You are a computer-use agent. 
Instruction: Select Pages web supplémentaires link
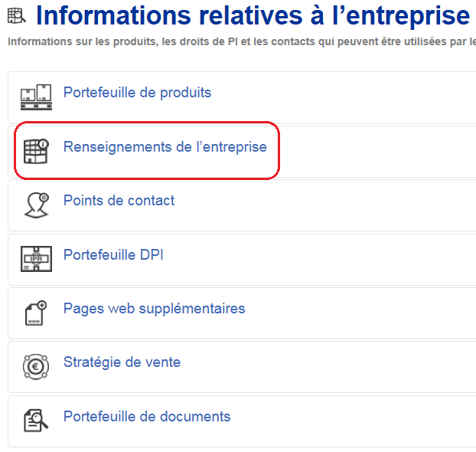pyautogui.click(x=155, y=309)
